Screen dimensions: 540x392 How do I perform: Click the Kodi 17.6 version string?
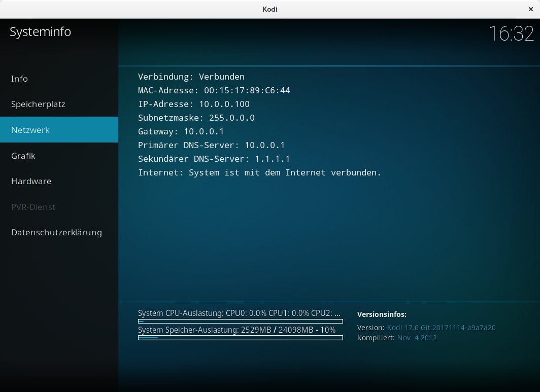[441, 328]
